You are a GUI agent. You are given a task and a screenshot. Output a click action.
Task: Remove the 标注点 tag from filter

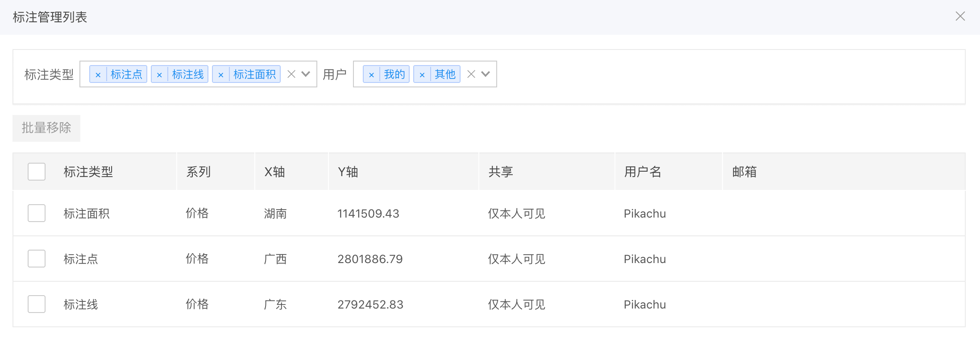[x=98, y=74]
